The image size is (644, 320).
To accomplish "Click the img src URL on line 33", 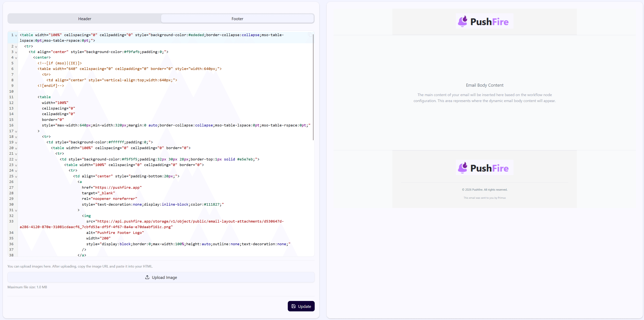I will 190,221.
